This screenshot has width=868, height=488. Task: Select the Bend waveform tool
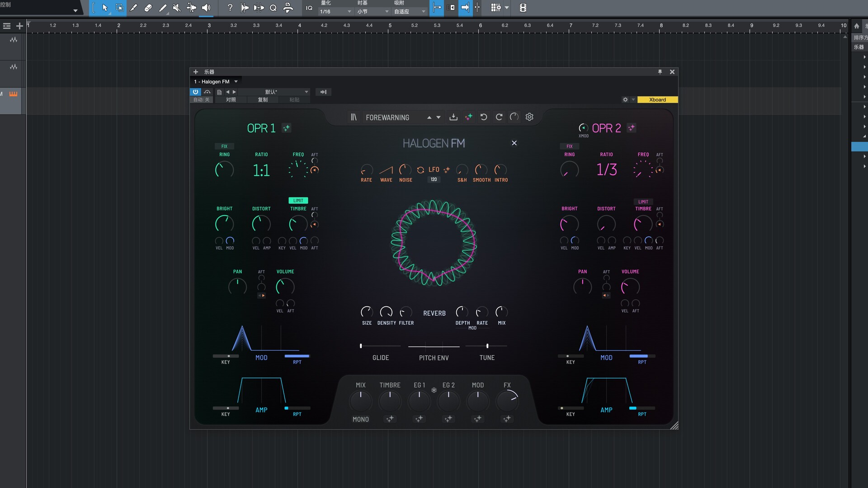(x=191, y=8)
